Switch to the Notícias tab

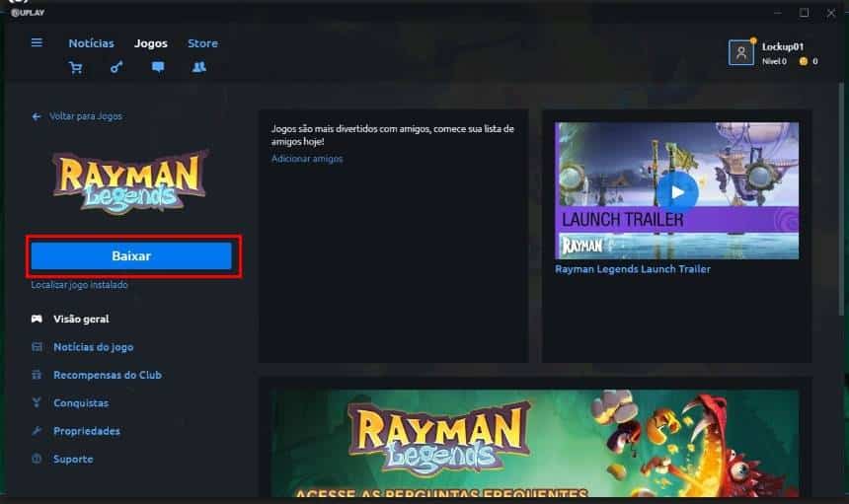(91, 43)
